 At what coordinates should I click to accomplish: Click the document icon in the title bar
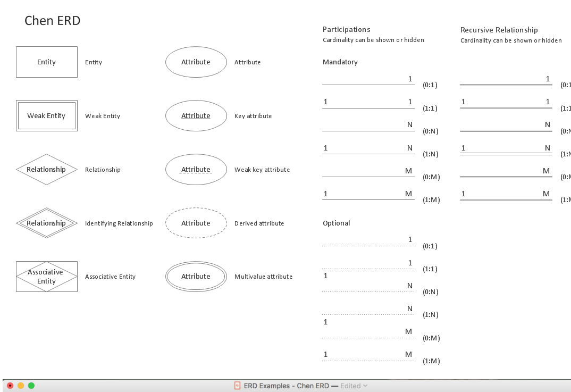pos(237,385)
